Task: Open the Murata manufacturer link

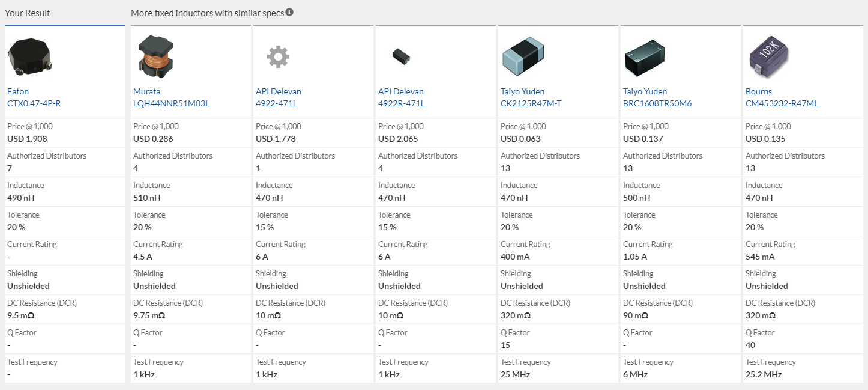Action: 147,91
